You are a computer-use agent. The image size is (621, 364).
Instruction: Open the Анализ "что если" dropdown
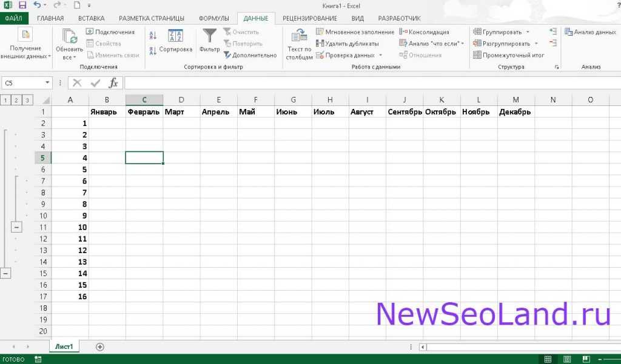463,44
